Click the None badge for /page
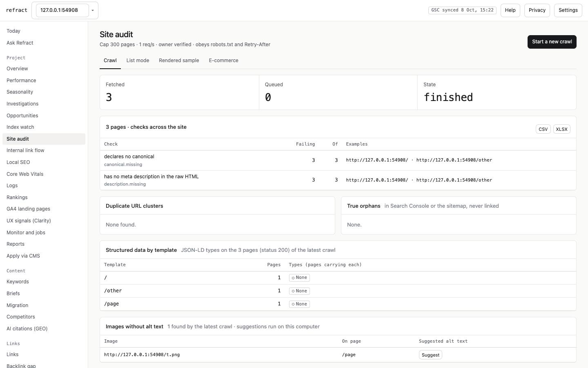 299,304
